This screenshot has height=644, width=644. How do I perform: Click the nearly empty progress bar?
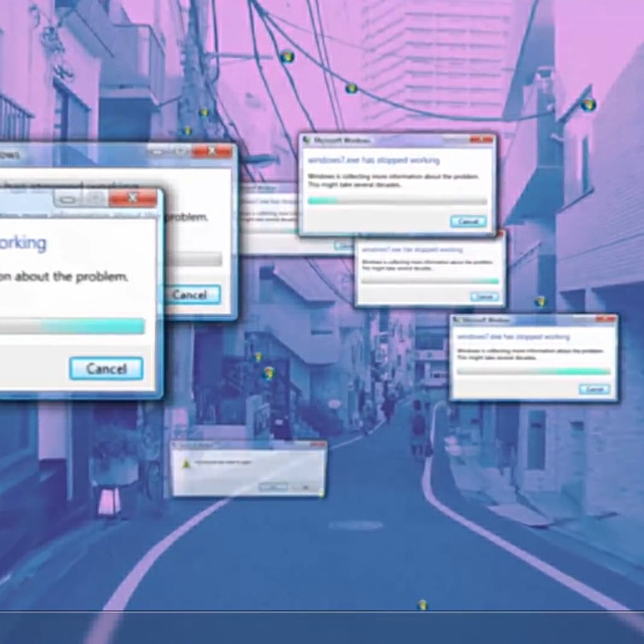tap(397, 201)
